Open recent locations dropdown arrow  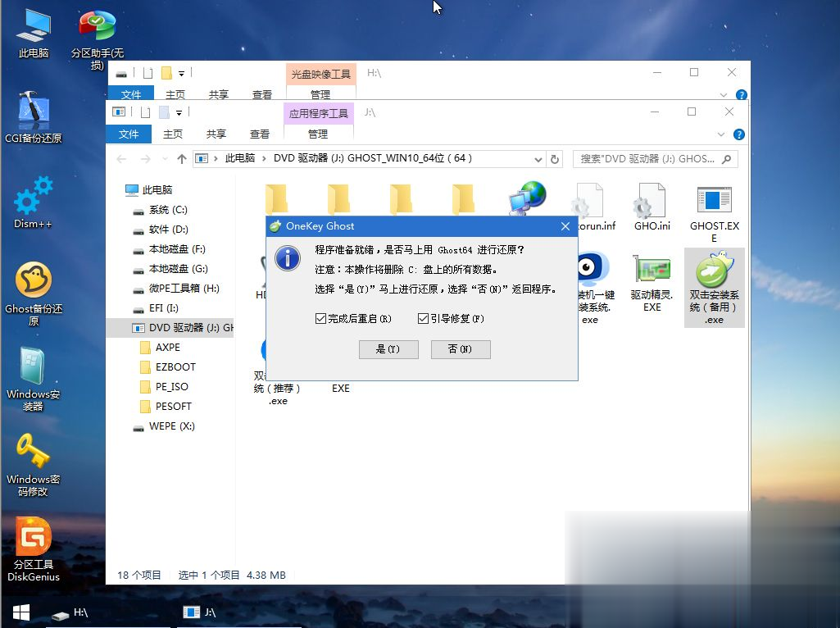(x=165, y=159)
